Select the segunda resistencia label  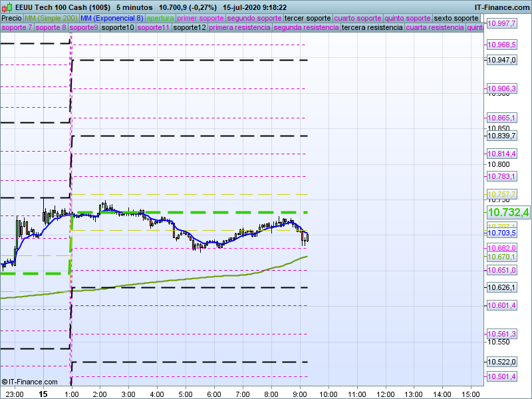tap(305, 28)
